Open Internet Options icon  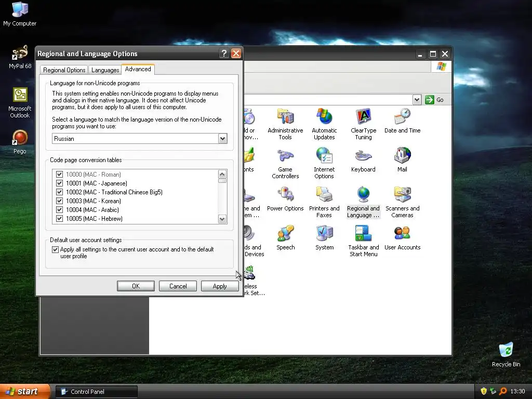[324, 163]
